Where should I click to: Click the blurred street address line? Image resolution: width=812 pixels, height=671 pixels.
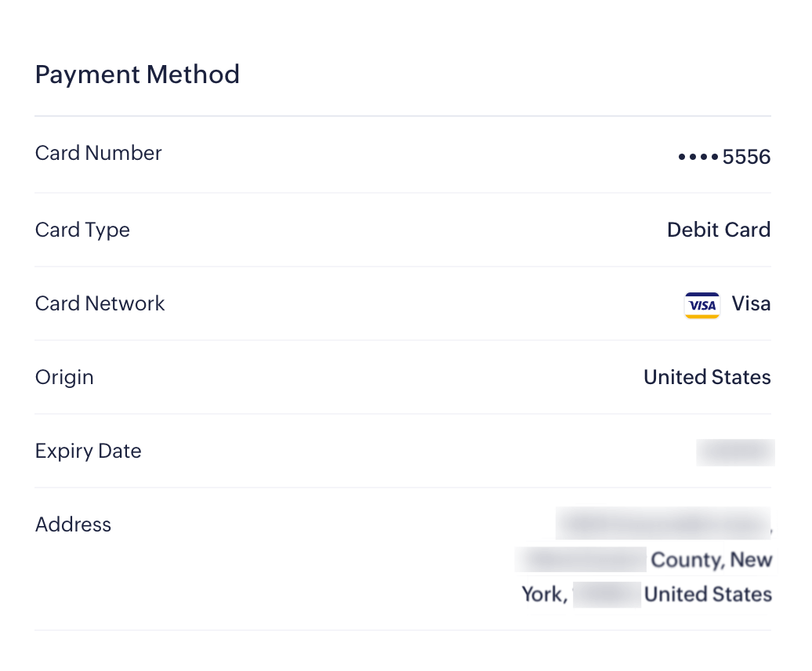[x=662, y=524]
